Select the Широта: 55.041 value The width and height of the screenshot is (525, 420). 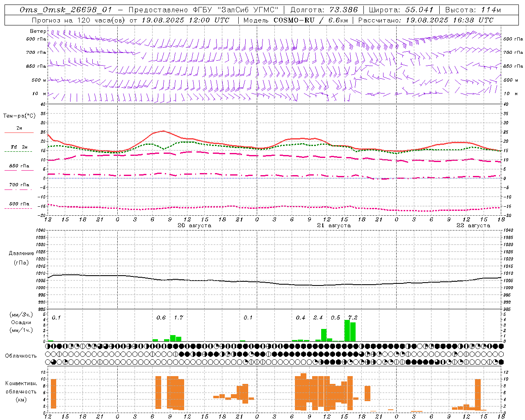pos(401,10)
